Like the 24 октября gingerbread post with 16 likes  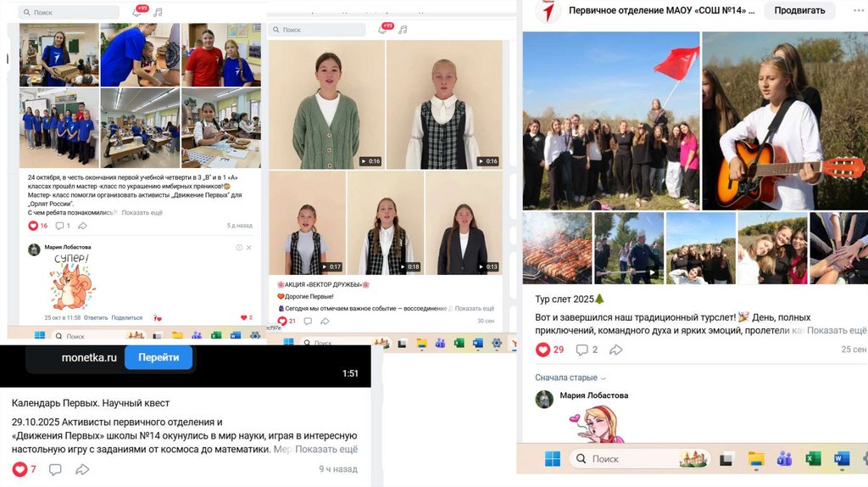(x=33, y=226)
